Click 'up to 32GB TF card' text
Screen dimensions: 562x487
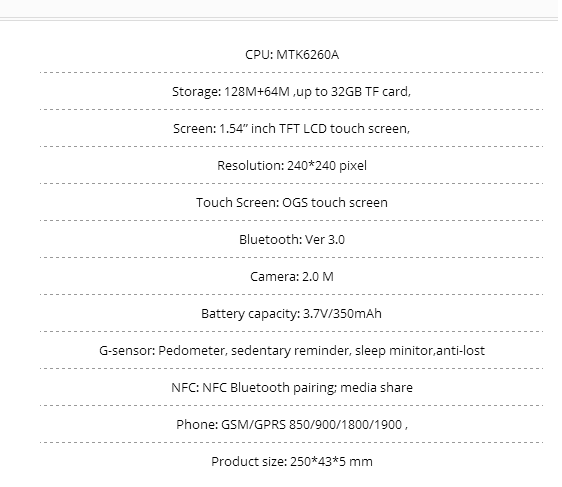(352, 92)
